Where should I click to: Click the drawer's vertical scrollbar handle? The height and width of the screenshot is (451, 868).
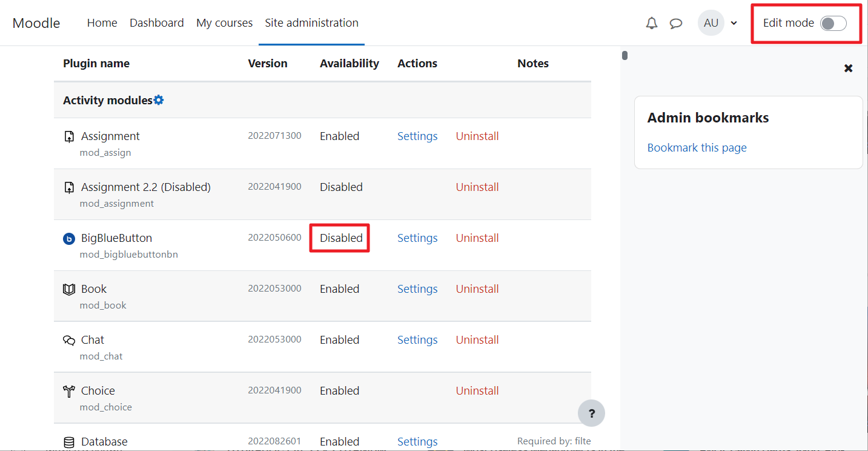[x=624, y=56]
